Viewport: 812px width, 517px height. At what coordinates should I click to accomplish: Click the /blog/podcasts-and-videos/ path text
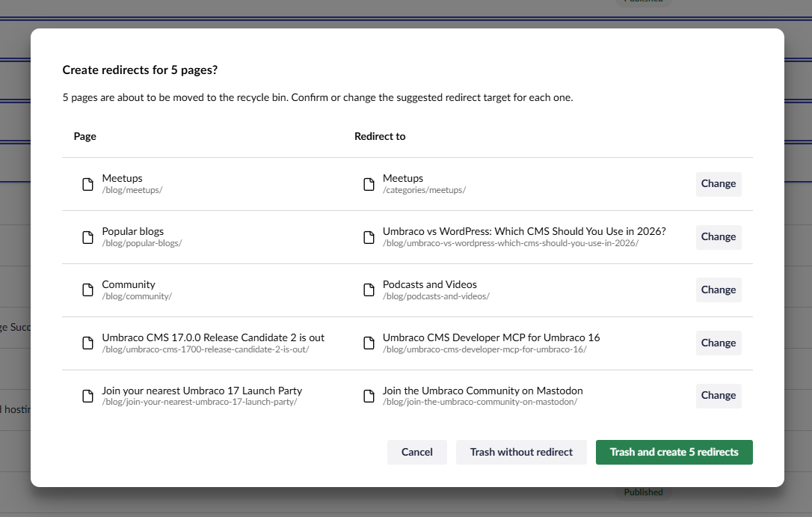[436, 296]
